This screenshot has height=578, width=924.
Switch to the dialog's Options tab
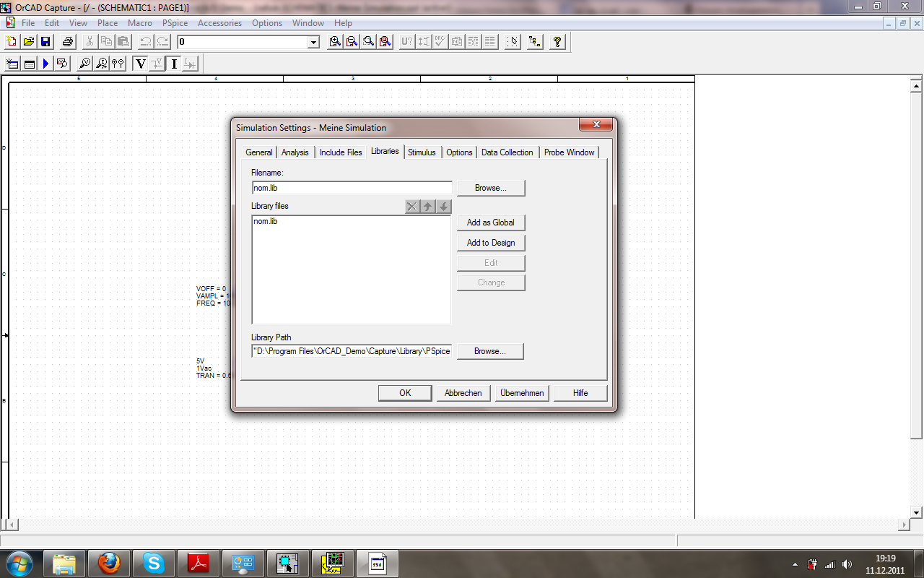tap(459, 152)
